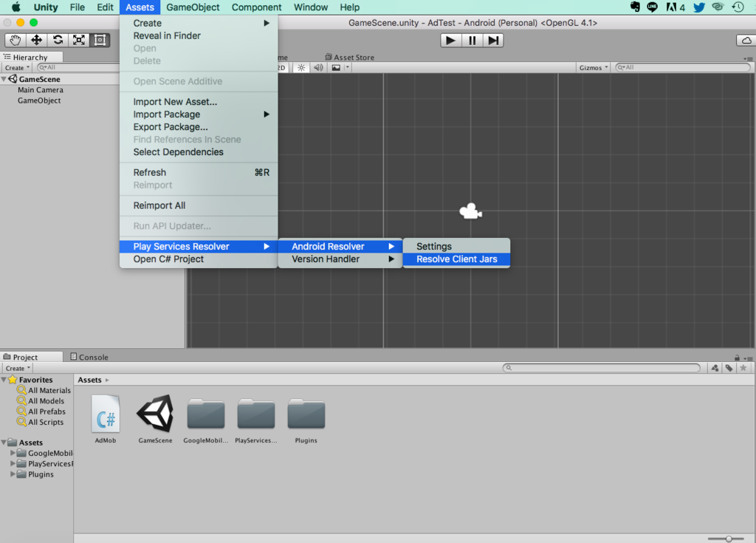756x543 pixels.
Task: Pause the game with the pause button
Action: (x=472, y=41)
